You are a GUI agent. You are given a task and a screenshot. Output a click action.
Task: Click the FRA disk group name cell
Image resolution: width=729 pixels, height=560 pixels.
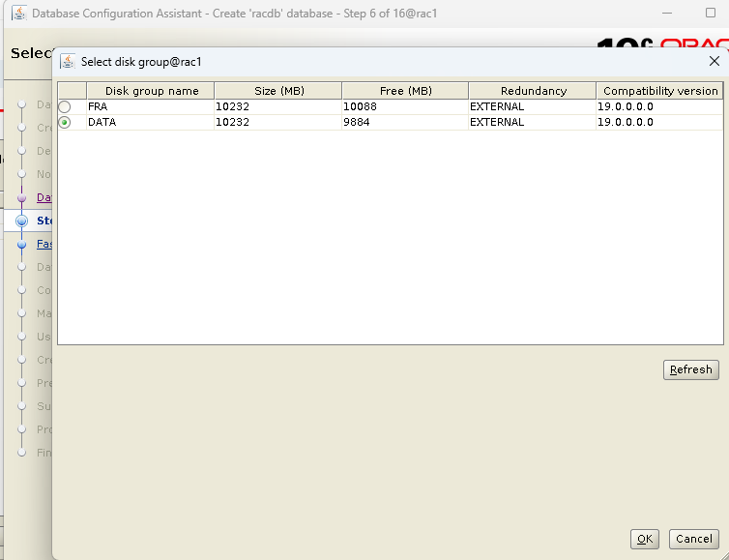[151, 106]
